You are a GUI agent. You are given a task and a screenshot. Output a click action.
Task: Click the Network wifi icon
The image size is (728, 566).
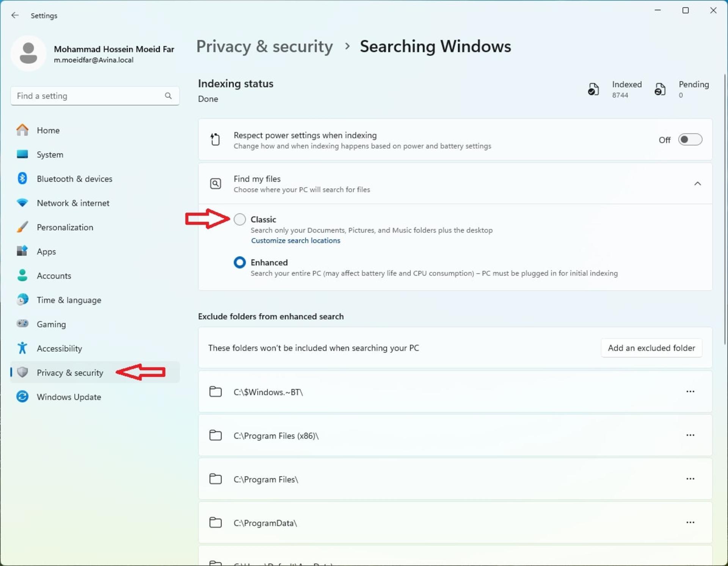[22, 203]
